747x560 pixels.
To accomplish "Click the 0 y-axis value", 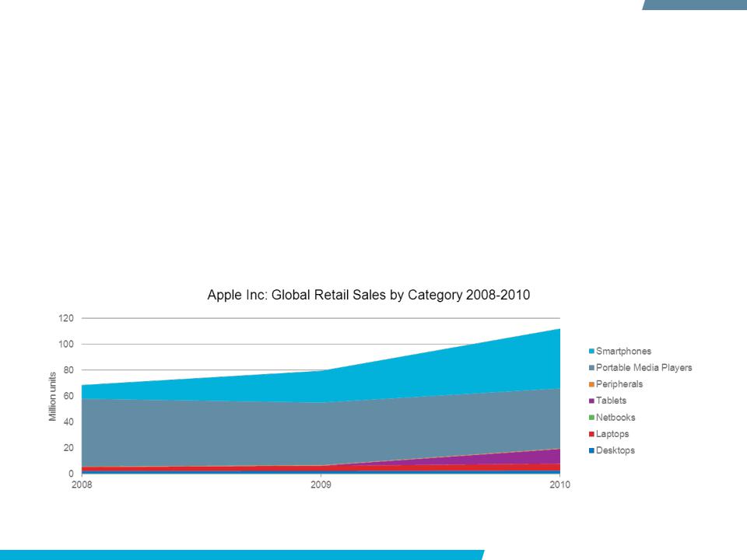I will coord(71,474).
